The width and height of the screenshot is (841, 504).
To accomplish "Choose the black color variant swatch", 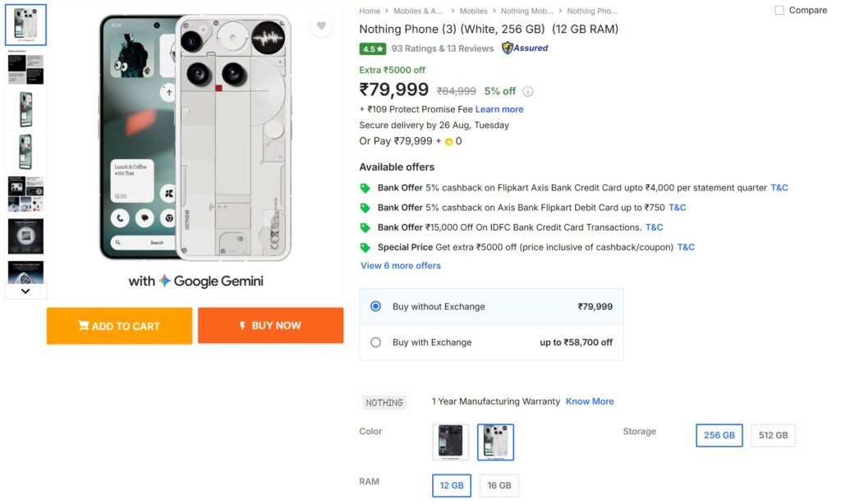I will tap(451, 442).
